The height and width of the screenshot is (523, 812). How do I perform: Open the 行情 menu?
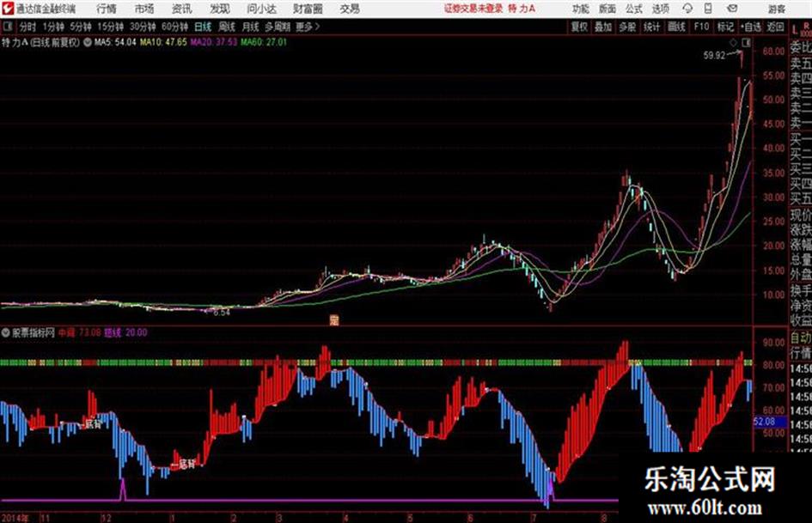(107, 9)
